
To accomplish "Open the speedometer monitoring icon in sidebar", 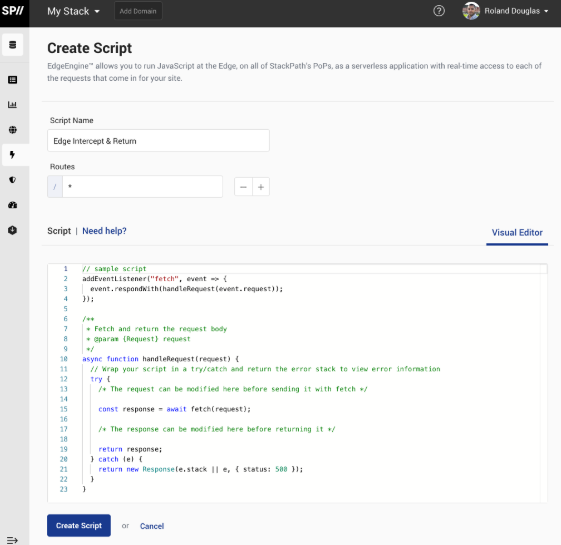I will pyautogui.click(x=13, y=205).
